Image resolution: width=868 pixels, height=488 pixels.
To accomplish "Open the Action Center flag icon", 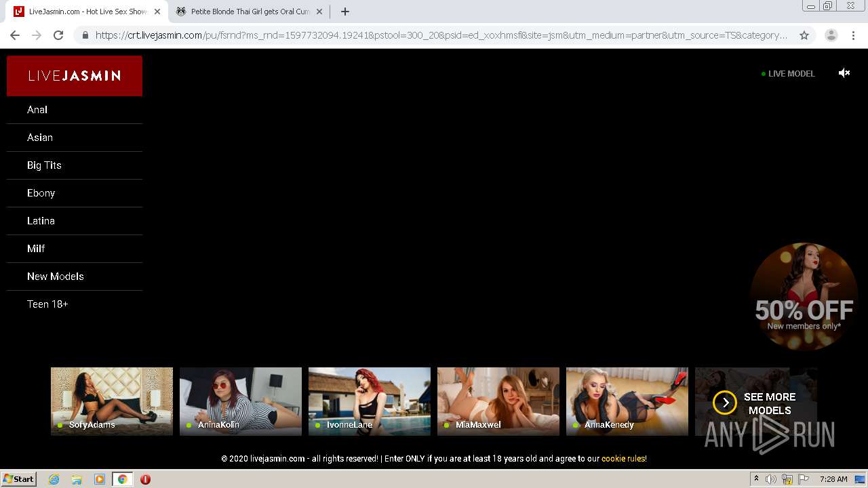I will pos(804,479).
